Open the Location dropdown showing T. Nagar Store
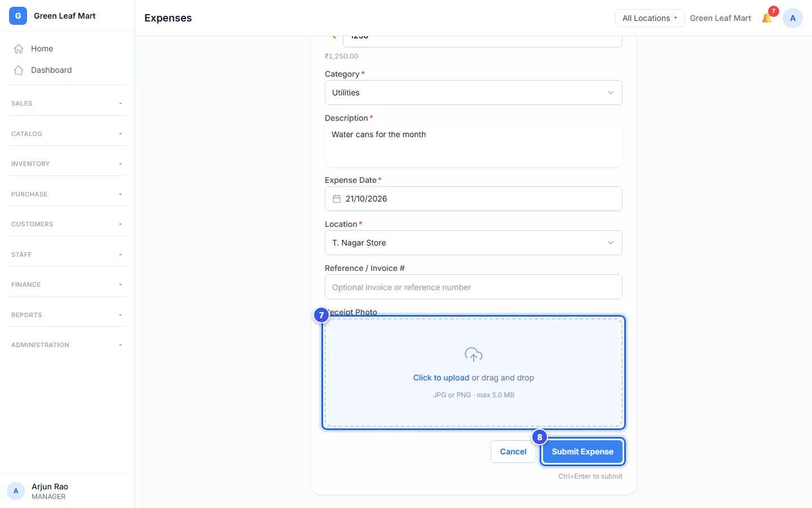This screenshot has height=508, width=812. point(474,243)
